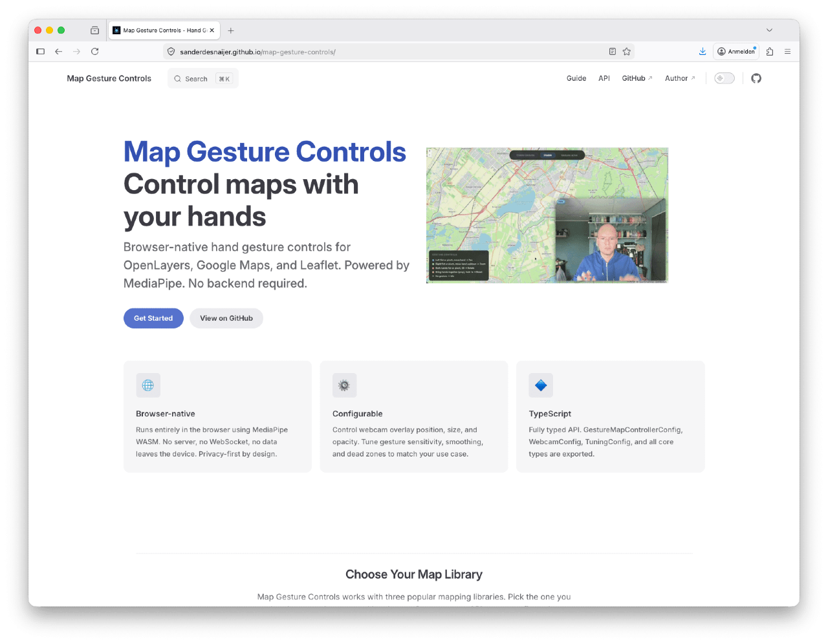This screenshot has width=828, height=644.
Task: Open the Guide navigation item
Action: (x=576, y=78)
